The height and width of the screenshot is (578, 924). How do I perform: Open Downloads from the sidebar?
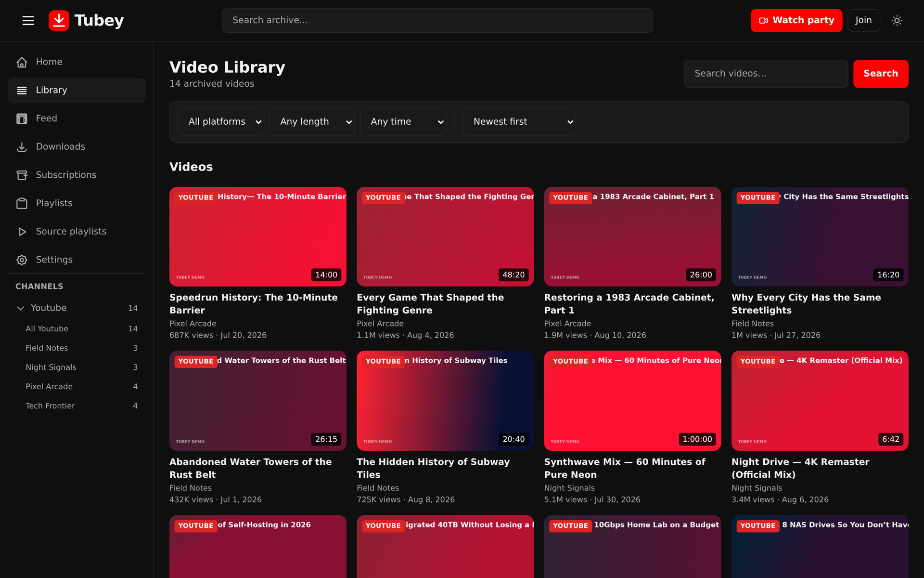[x=77, y=147]
